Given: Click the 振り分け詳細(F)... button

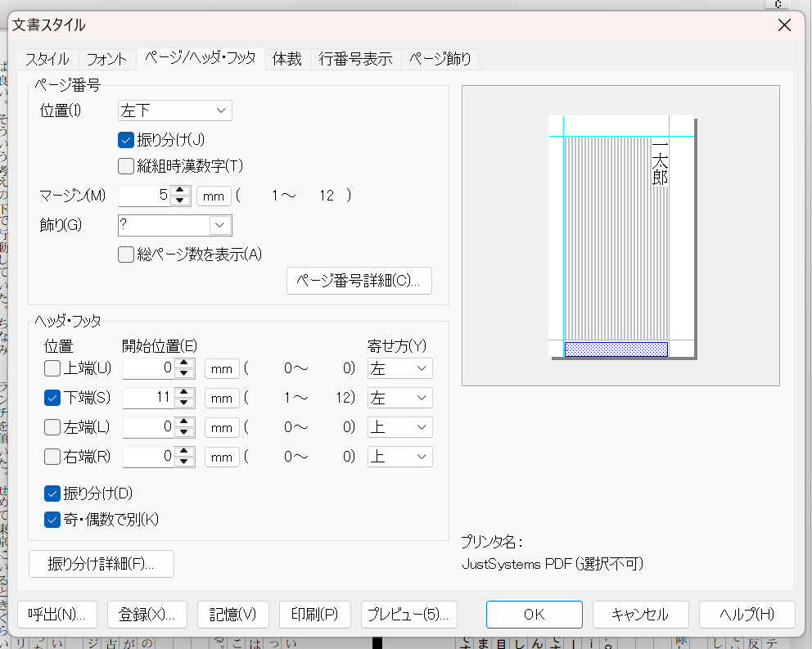Looking at the screenshot, I should click(x=101, y=563).
